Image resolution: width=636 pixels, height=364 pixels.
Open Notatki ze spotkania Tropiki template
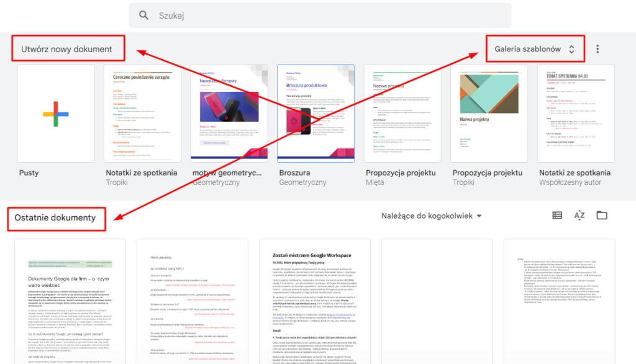pyautogui.click(x=142, y=114)
